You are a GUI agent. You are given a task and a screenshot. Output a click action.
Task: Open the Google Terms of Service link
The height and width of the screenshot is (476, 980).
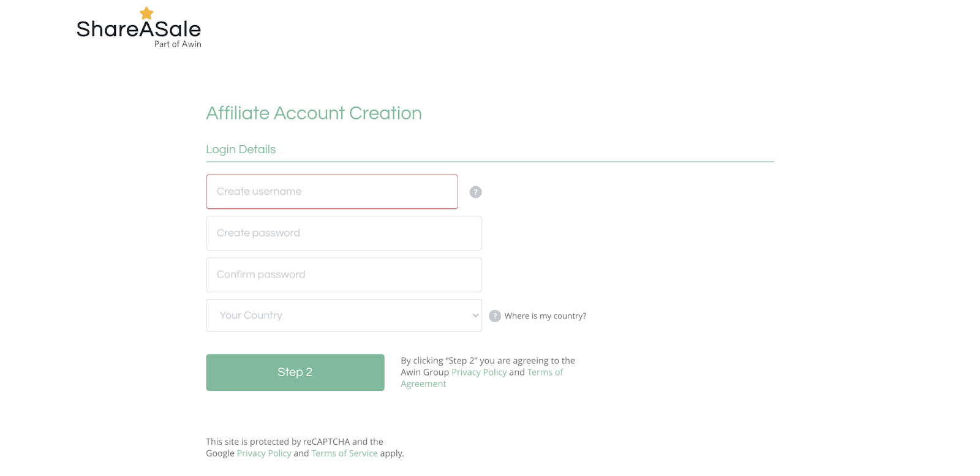click(344, 453)
